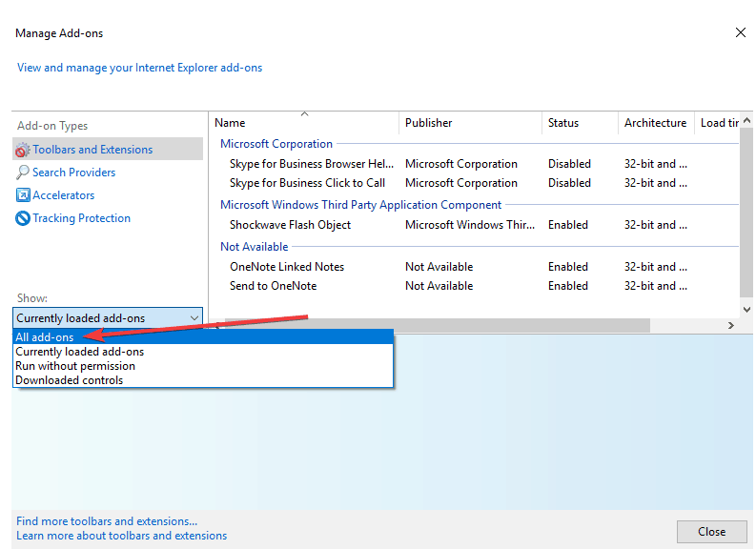Click Enabled status of Shockwave Flash Object

568,225
